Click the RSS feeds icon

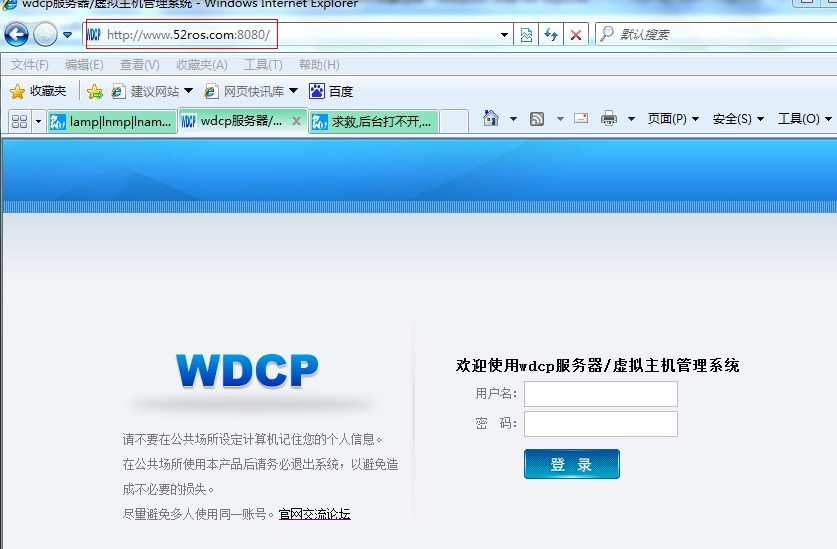click(537, 119)
